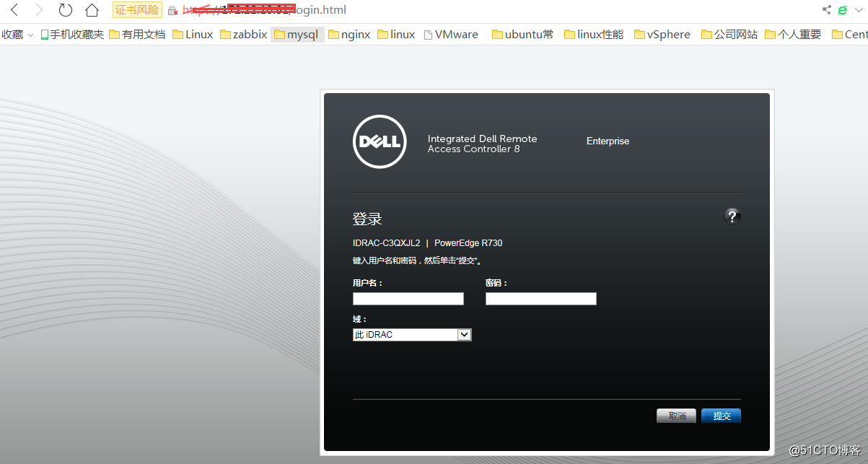The height and width of the screenshot is (464, 868).
Task: Click the IDRAC-C3QXJL2 hostname text
Action: click(x=386, y=243)
